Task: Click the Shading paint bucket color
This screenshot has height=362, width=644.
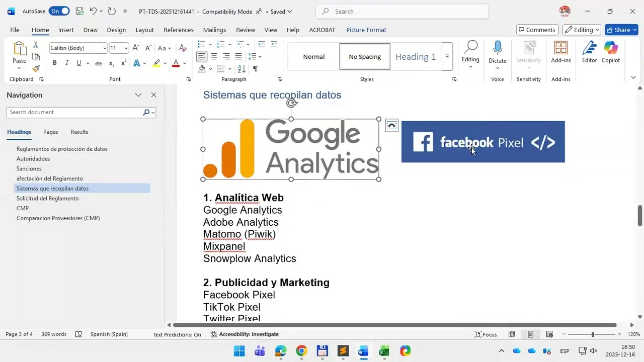Action: tap(202, 69)
